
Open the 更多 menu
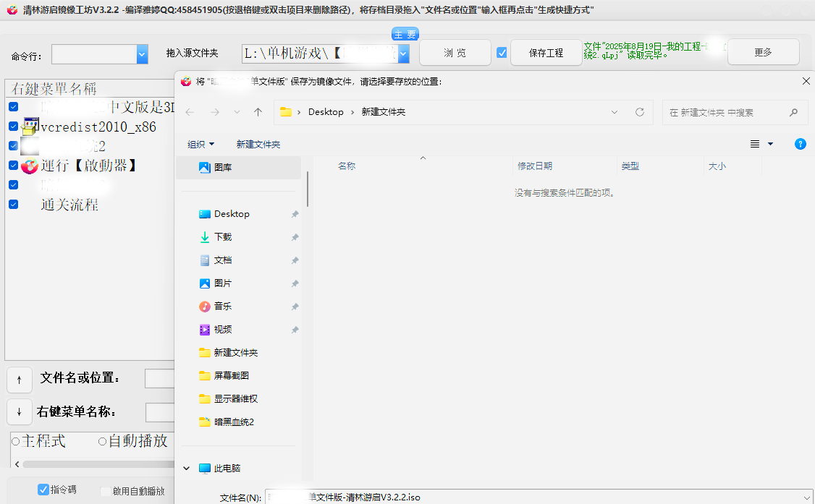point(763,52)
